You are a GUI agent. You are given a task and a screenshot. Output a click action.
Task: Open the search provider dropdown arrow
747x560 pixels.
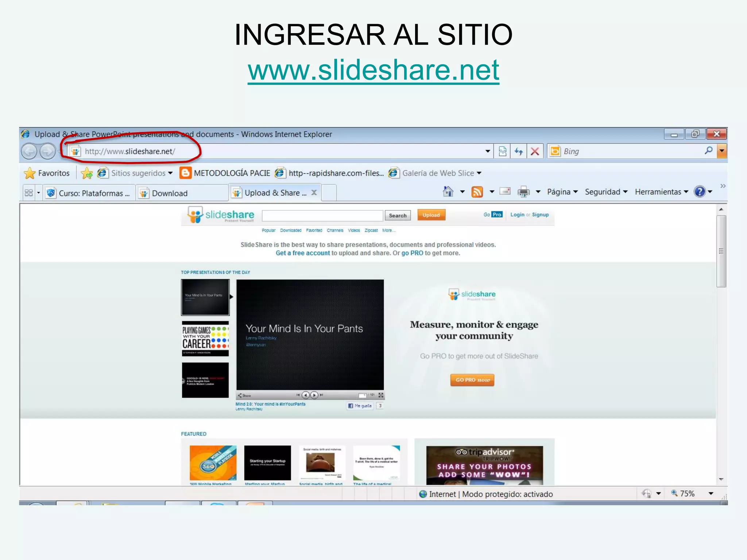(721, 151)
